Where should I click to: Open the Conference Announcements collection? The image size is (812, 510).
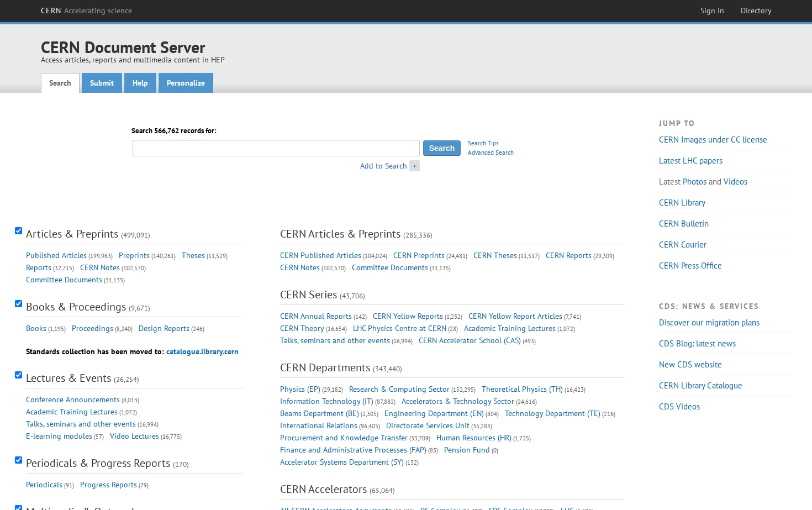(x=73, y=399)
